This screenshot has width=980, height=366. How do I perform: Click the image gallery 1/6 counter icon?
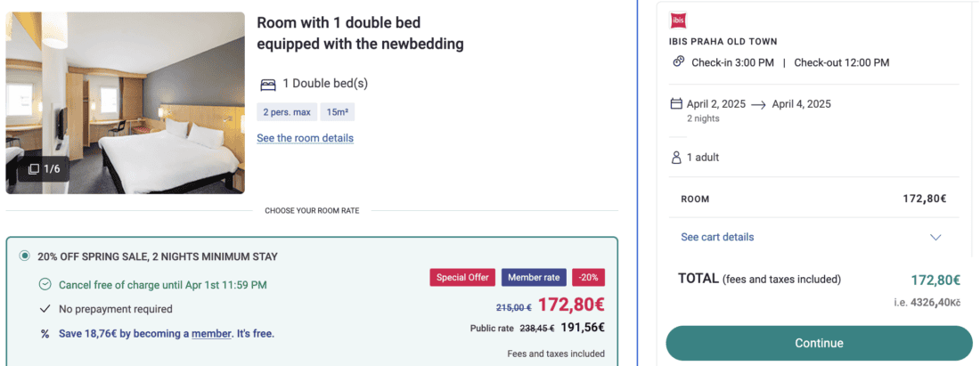[33, 168]
